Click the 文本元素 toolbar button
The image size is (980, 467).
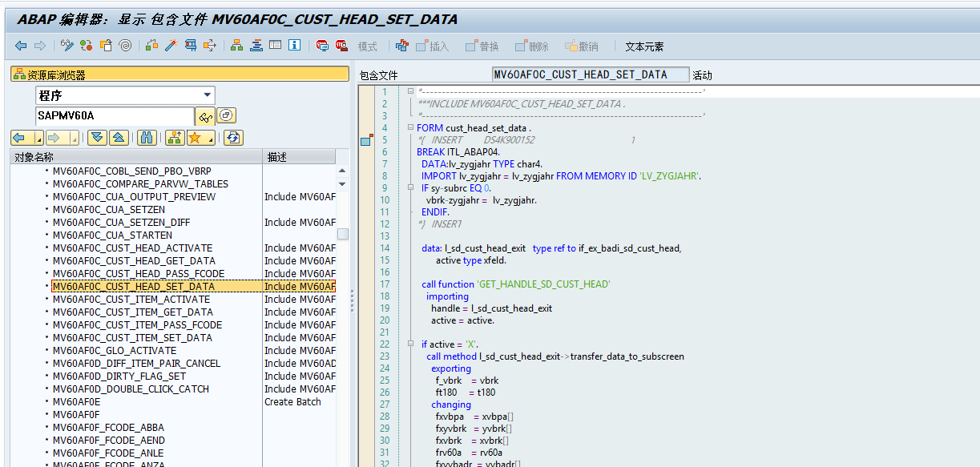click(644, 46)
